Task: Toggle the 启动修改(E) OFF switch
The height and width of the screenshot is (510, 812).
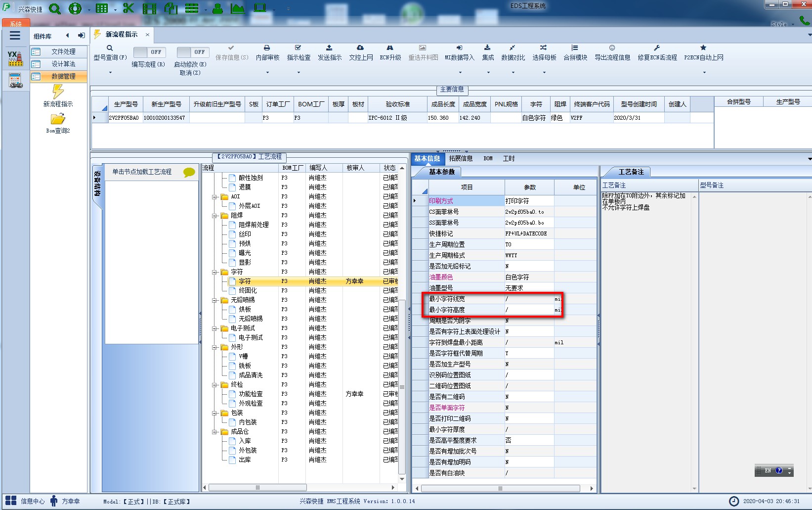Action: click(193, 52)
